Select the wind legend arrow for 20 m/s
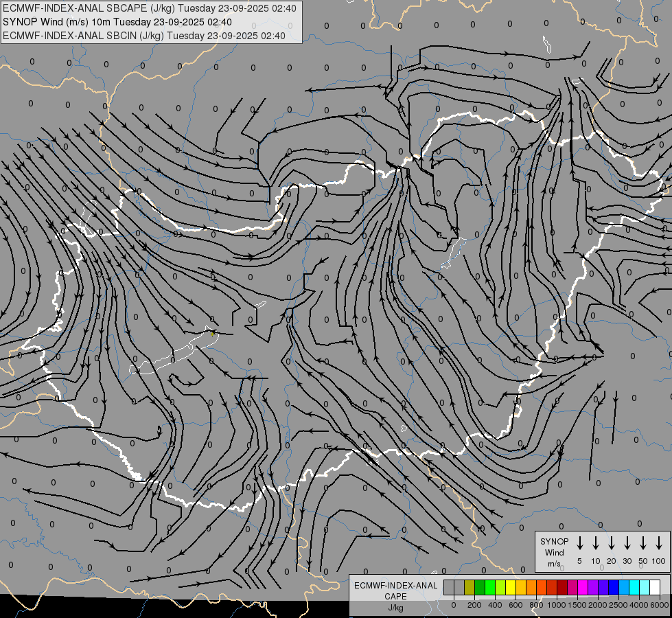This screenshot has width=672, height=618. (611, 542)
